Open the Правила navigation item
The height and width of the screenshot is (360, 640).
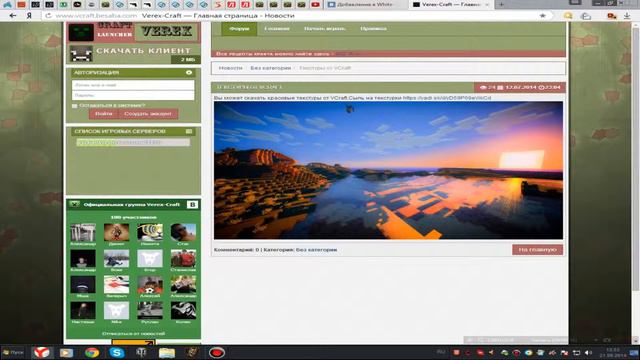373,29
